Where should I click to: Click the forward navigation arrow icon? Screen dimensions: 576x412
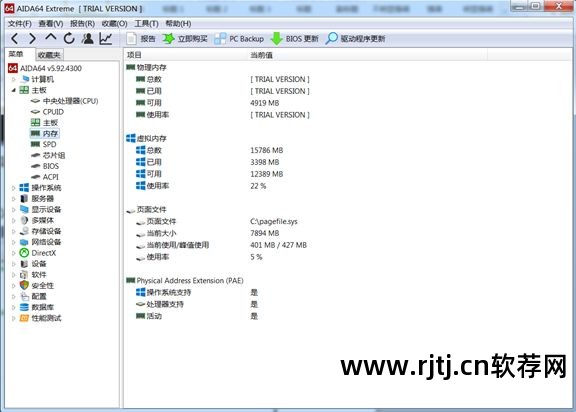pos(32,38)
